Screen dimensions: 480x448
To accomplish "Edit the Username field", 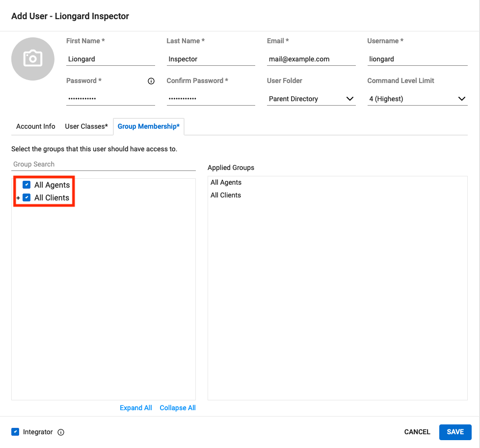I will point(417,59).
